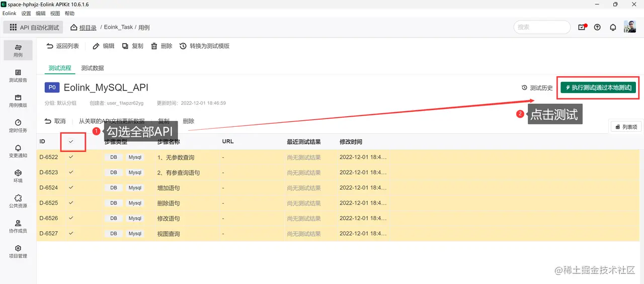Click step name 删除语句

(169, 203)
